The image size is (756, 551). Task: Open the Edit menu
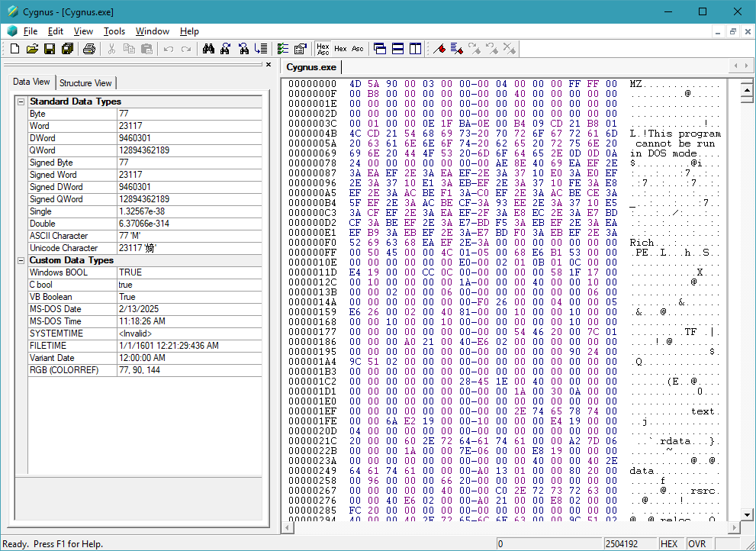(56, 31)
